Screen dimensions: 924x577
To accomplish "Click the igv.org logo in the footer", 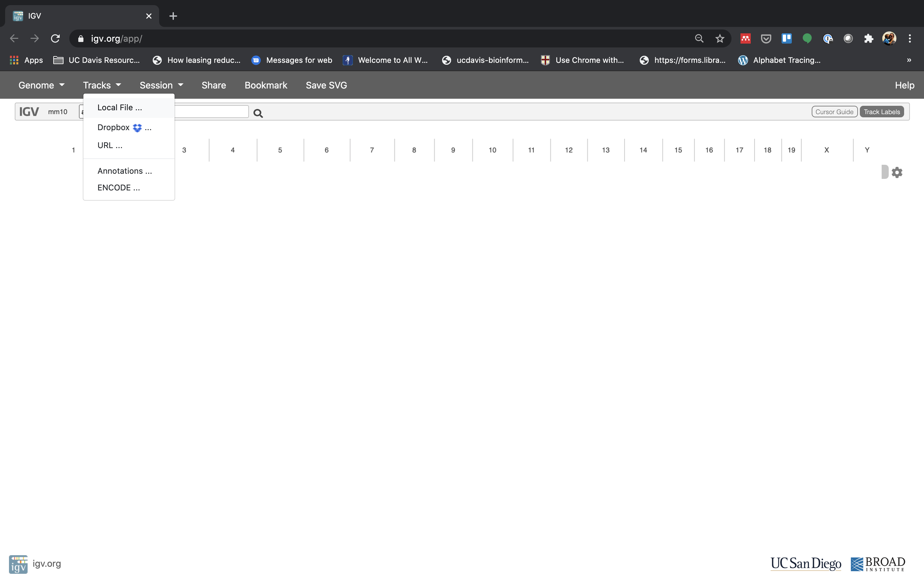I will [x=18, y=564].
